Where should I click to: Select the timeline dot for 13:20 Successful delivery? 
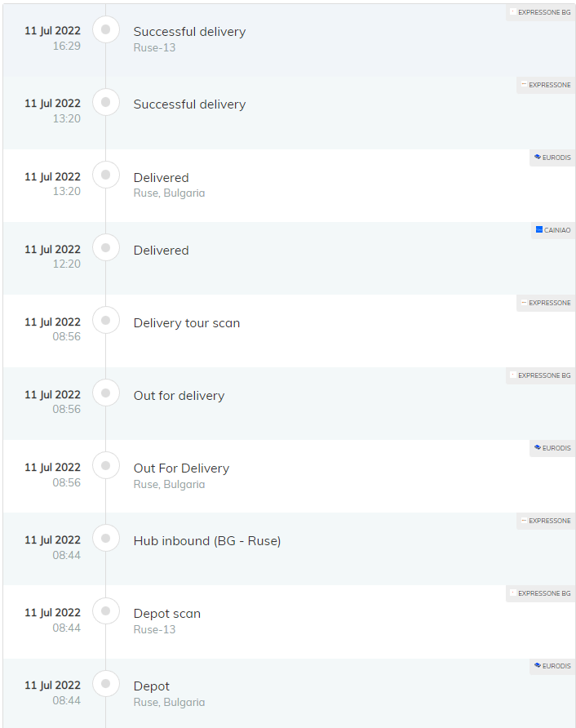(106, 102)
